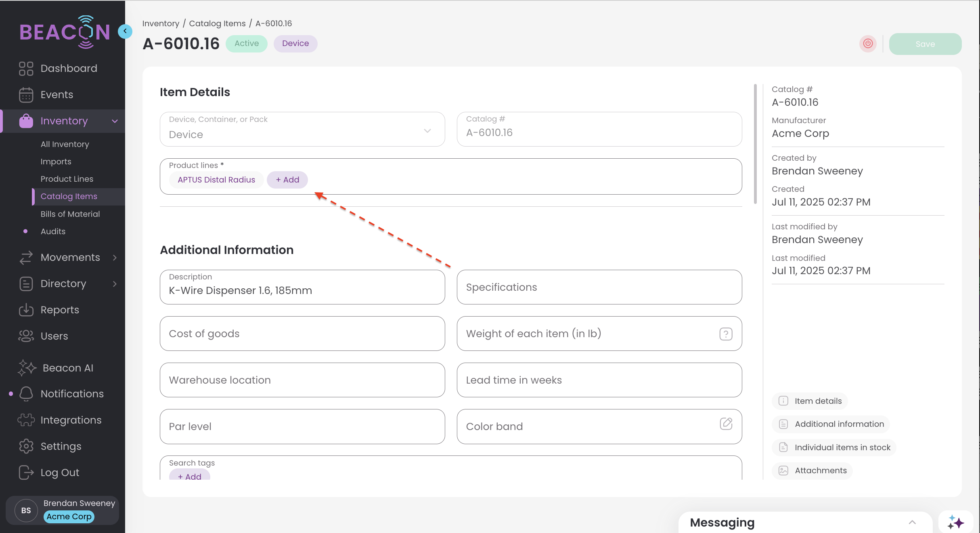The image size is (980, 533).
Task: Click the Attachments image icon
Action: (x=783, y=470)
